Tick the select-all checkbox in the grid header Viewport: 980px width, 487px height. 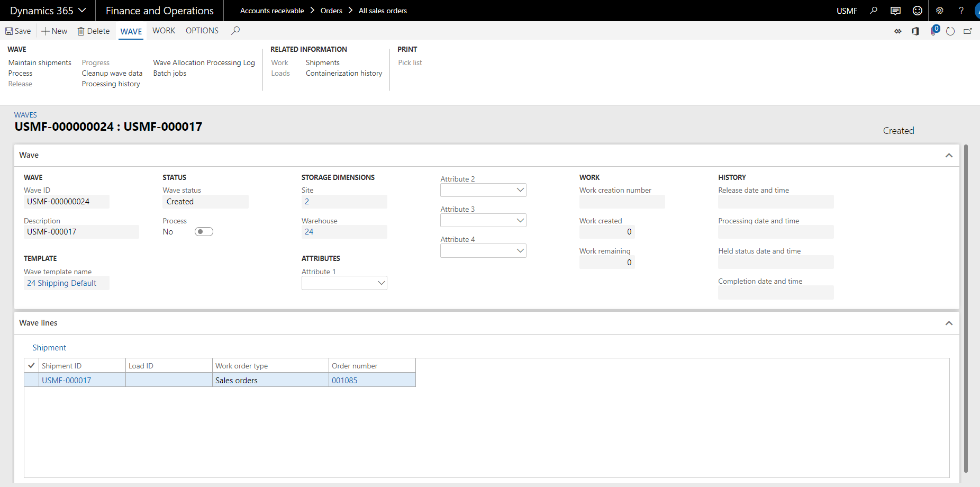pos(31,366)
